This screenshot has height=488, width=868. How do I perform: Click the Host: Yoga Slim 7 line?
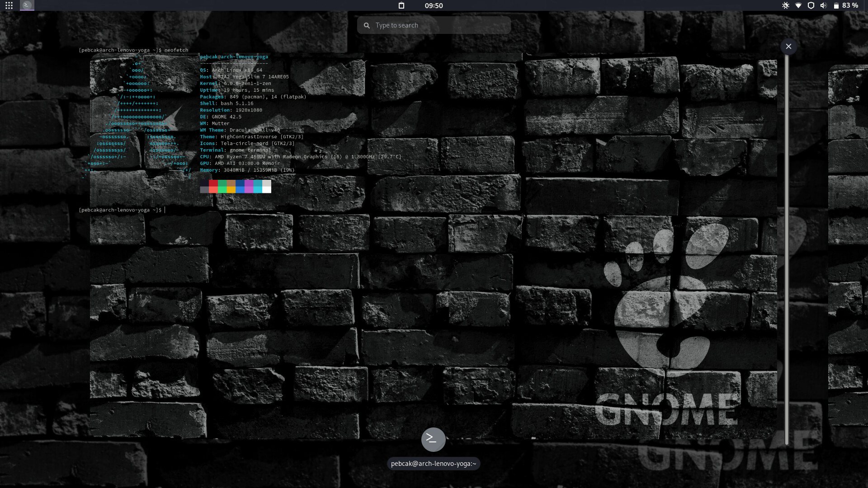(x=245, y=77)
